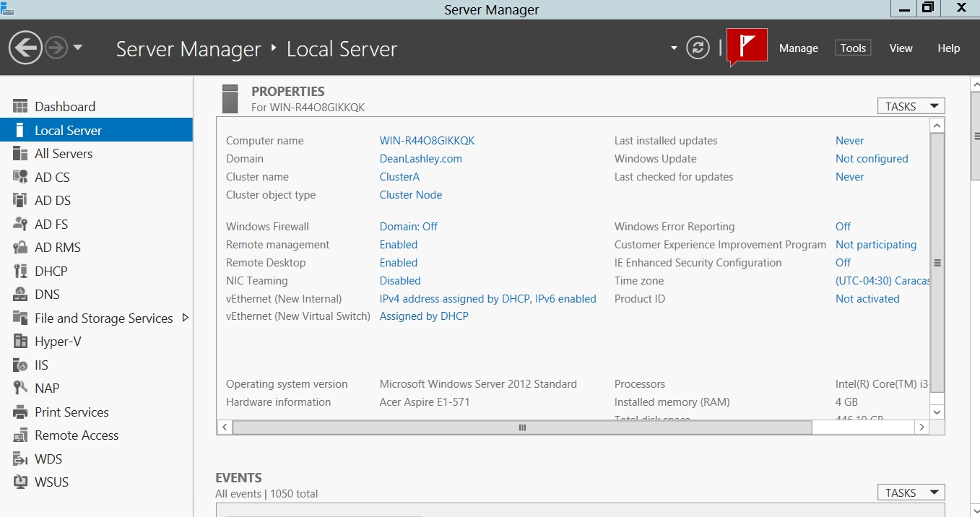Click the AD DS role icon
The width and height of the screenshot is (980, 517).
[20, 201]
